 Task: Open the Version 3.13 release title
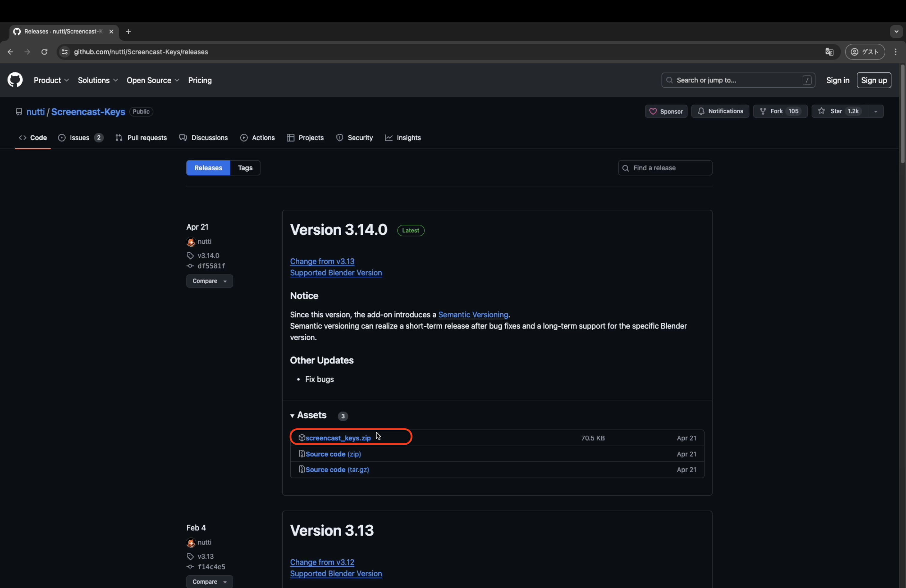[332, 531]
